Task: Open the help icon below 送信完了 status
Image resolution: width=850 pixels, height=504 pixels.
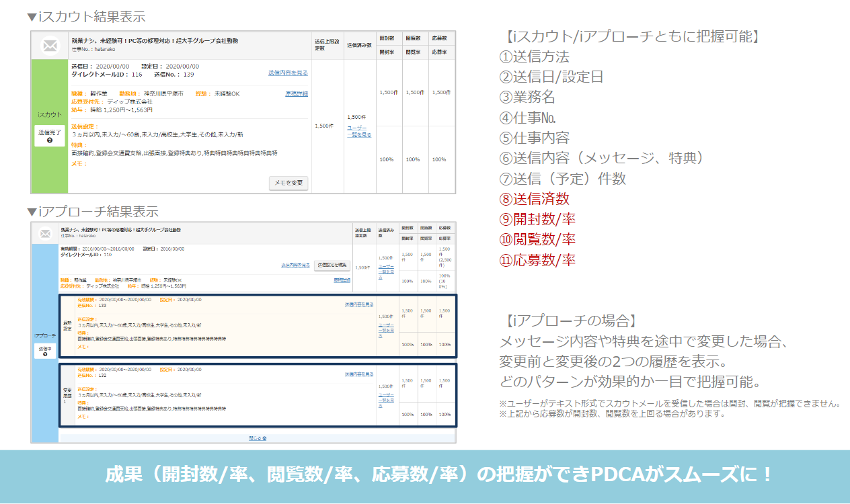Action: coord(48,141)
